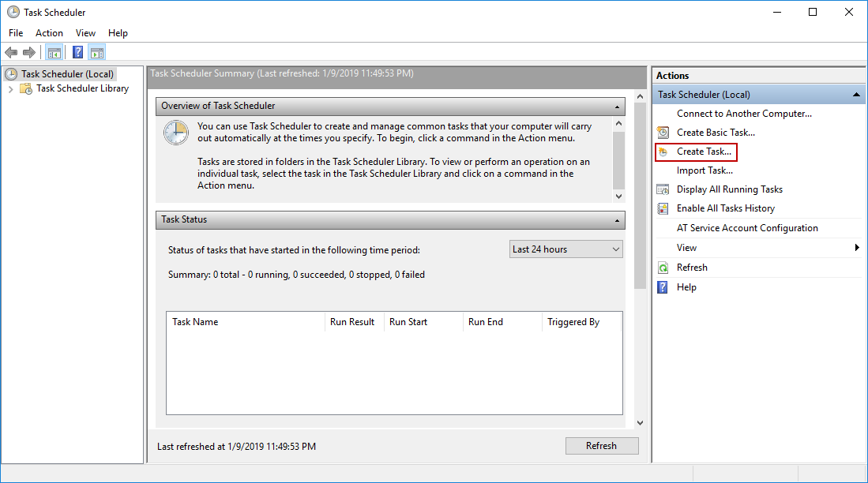
Task: Click the Overview text scrollbar thumb
Action: pos(619,160)
